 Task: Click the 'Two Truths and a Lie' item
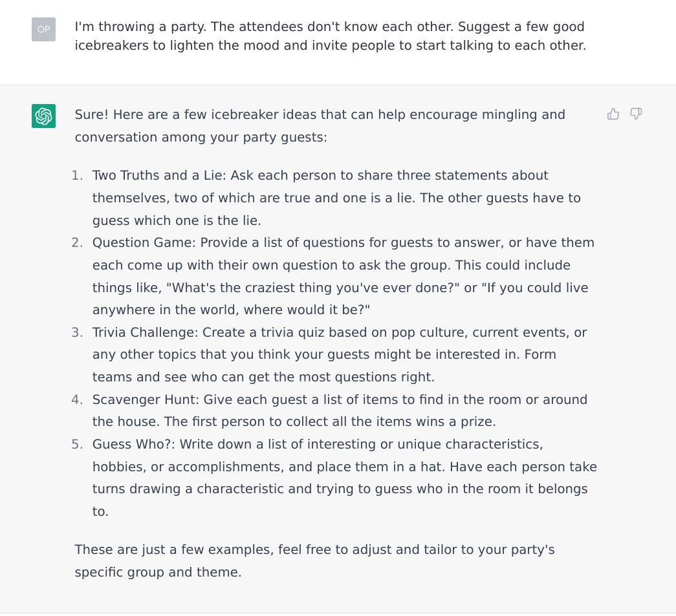(x=336, y=198)
